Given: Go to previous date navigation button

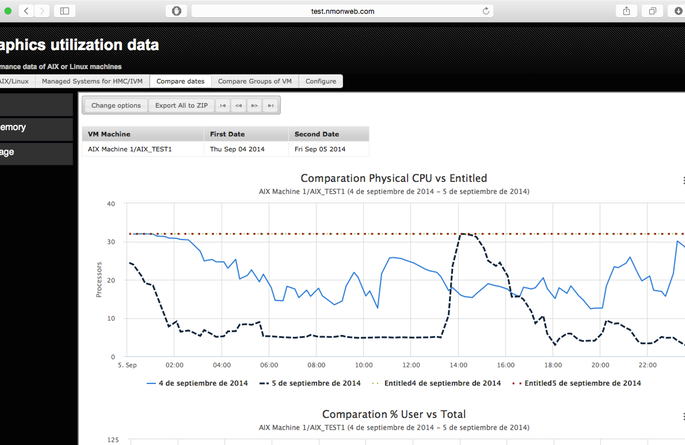Looking at the screenshot, I should pos(238,105).
